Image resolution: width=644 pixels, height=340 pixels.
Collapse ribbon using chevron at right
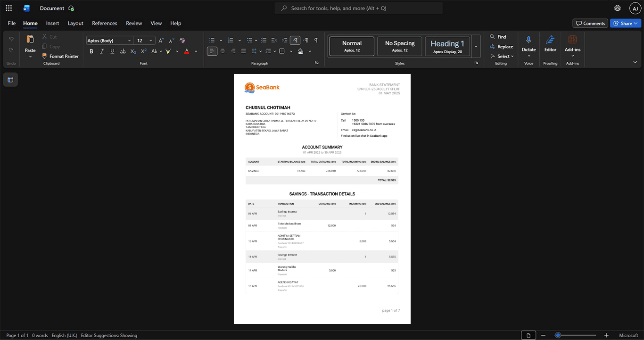point(635,62)
